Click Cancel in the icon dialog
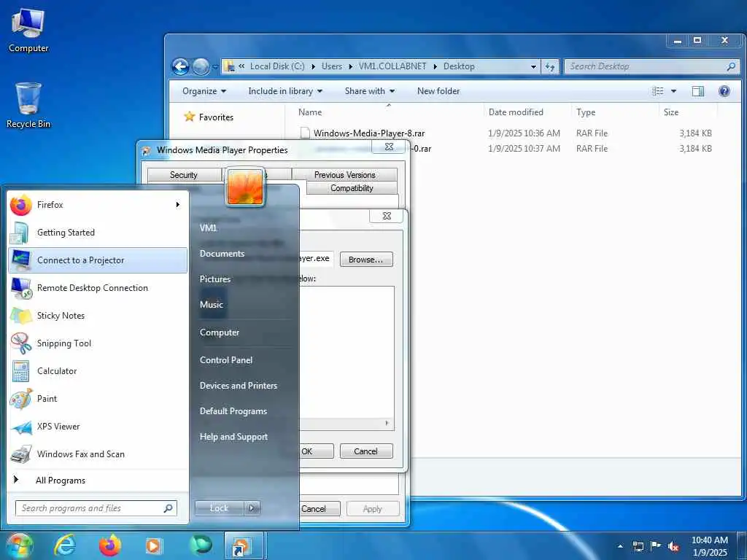This screenshot has width=747, height=560. click(x=366, y=451)
